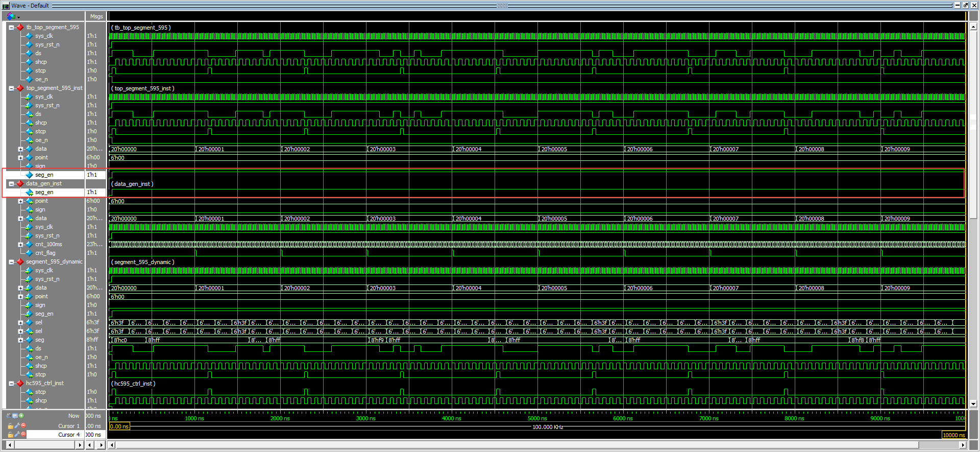Click the Msgs column header
This screenshot has height=452, width=980.
[x=96, y=16]
